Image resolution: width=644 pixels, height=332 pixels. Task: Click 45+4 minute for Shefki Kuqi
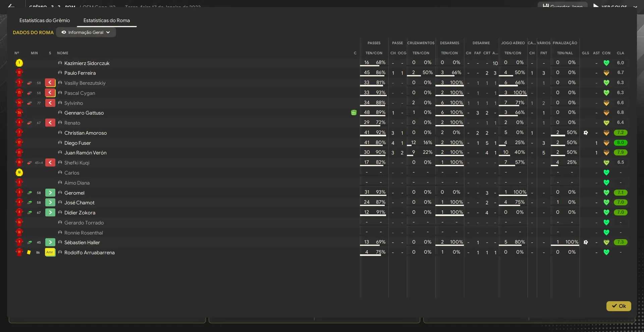(x=39, y=163)
